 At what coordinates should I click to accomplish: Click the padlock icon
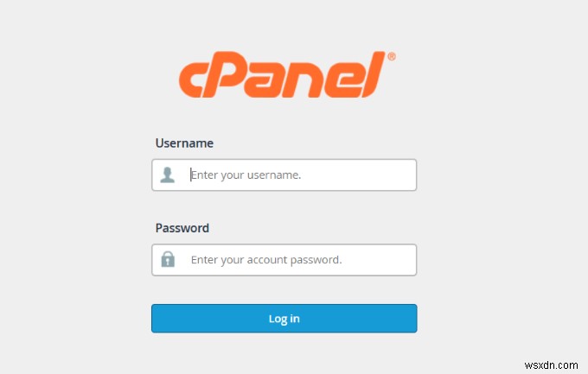point(168,259)
